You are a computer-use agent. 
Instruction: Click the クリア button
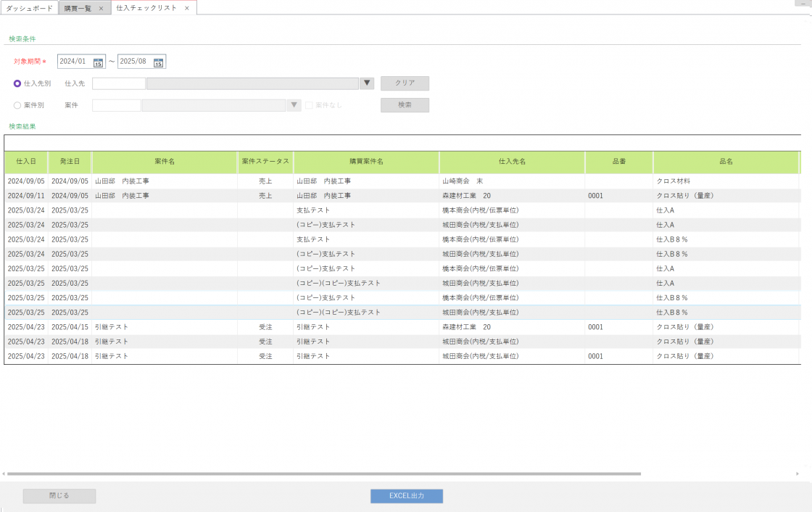pos(405,83)
